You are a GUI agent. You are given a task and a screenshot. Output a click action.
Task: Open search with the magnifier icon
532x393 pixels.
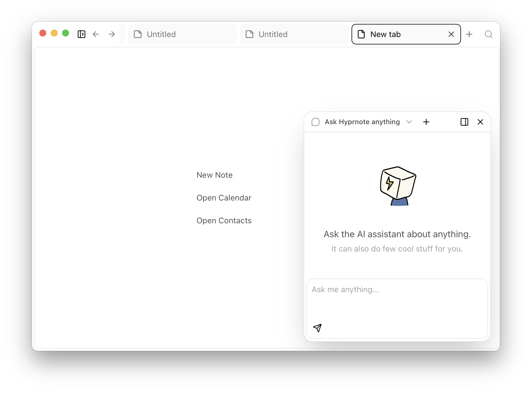[489, 34]
